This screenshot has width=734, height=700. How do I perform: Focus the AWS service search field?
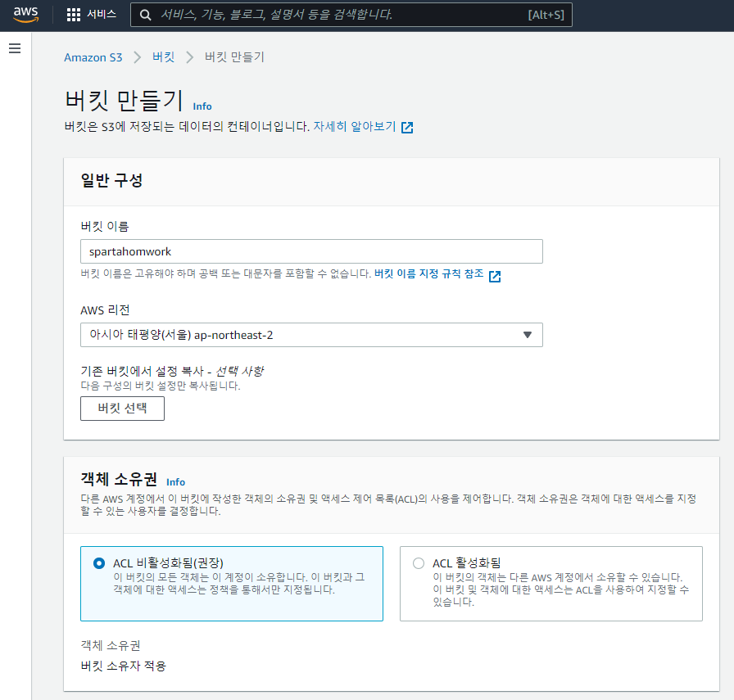click(x=351, y=15)
